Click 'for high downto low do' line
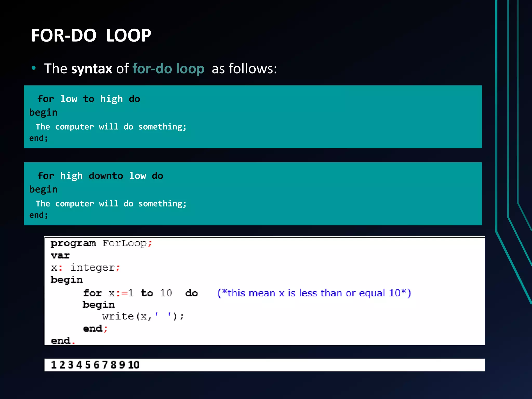The image size is (532, 399). coord(100,176)
